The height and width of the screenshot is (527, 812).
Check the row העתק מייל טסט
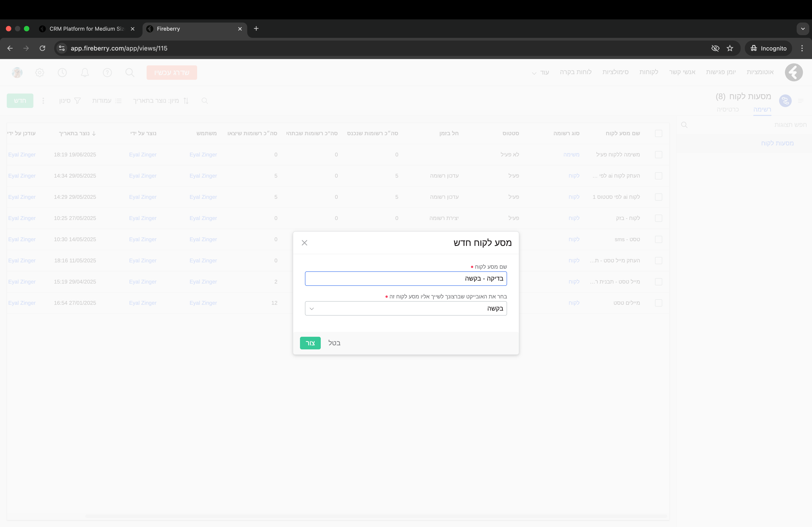[x=658, y=260]
